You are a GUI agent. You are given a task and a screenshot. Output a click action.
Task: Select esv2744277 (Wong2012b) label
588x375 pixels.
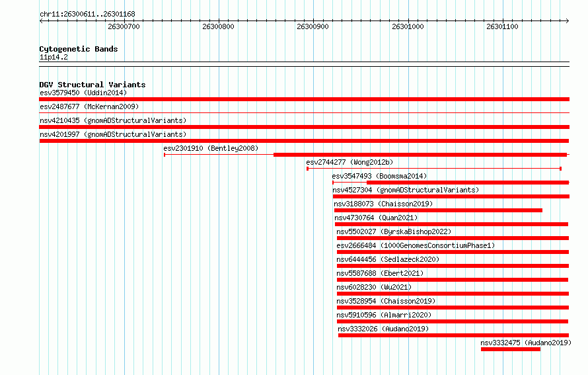[349, 162]
